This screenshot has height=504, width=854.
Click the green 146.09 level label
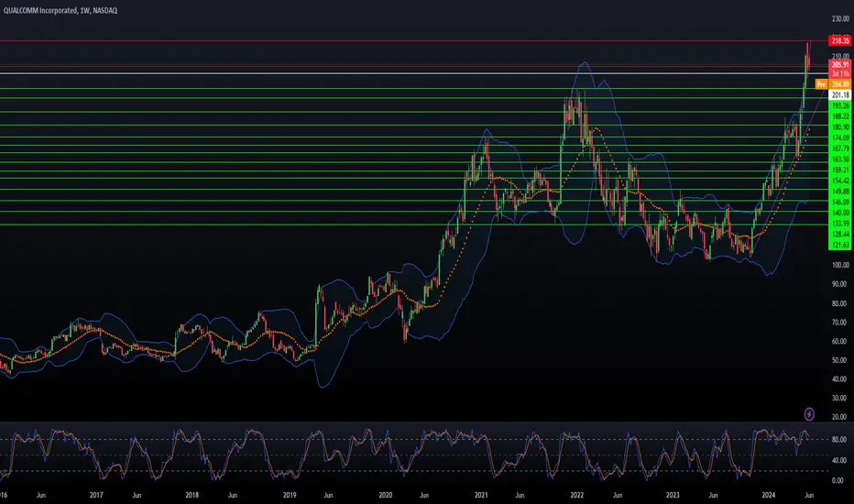click(x=840, y=203)
